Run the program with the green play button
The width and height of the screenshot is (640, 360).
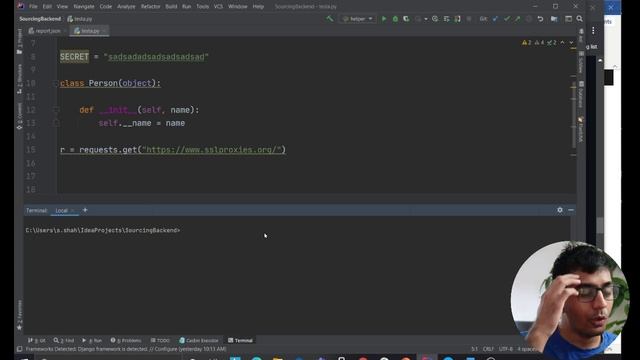tap(384, 19)
